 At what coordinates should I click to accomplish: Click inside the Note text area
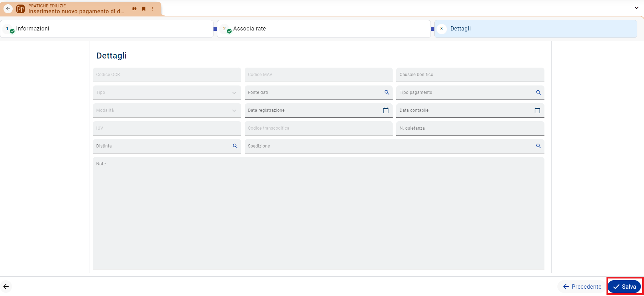pos(318,213)
